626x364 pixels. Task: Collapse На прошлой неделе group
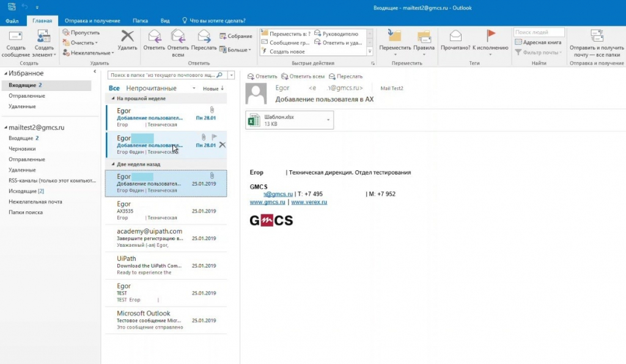(x=113, y=98)
